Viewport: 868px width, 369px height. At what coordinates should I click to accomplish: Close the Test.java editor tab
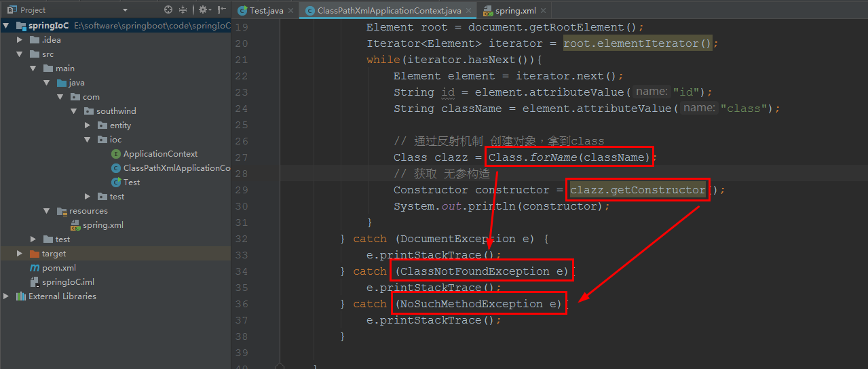click(290, 11)
